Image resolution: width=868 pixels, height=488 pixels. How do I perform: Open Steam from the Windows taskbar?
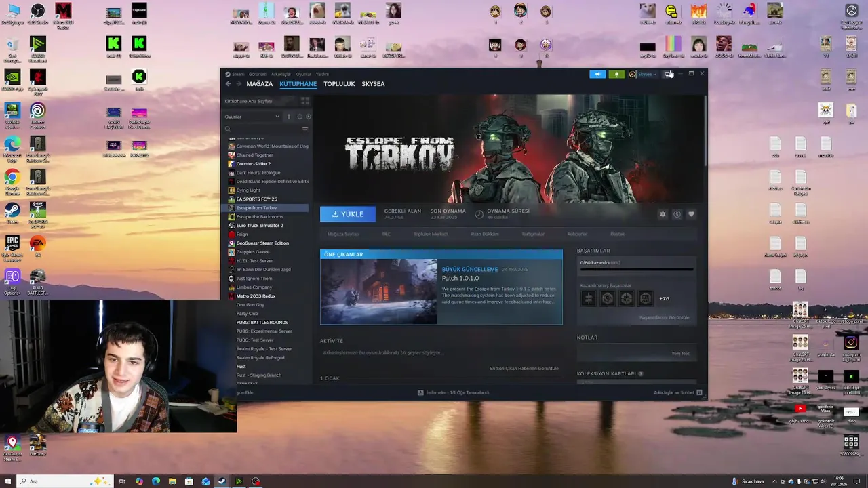point(222,481)
